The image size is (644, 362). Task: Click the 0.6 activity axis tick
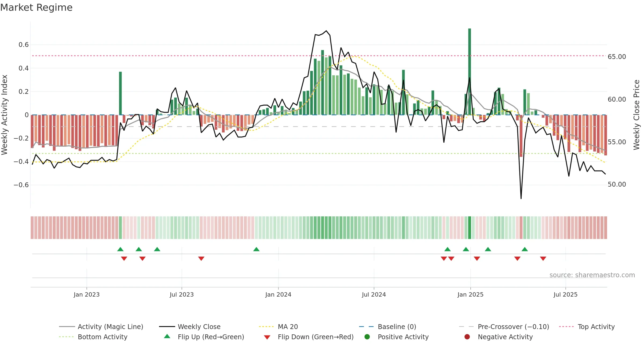24,45
